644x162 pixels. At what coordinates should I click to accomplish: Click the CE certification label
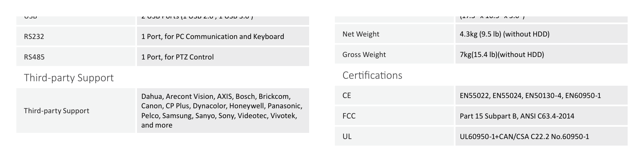point(347,96)
